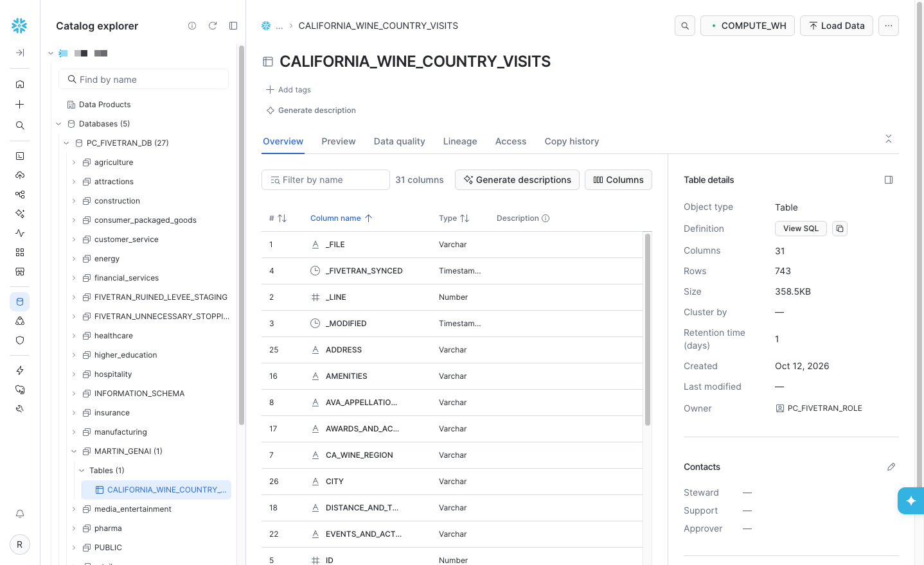Collapse the PC_FIVETRAN_DB (27) node

click(66, 143)
